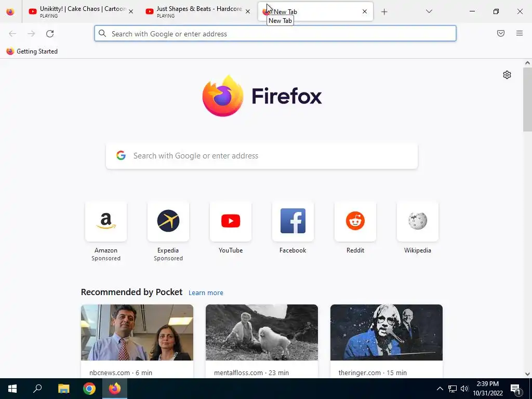Image resolution: width=532 pixels, height=399 pixels.
Task: Open the mentalfloss.com story thumbnail
Action: click(262, 332)
